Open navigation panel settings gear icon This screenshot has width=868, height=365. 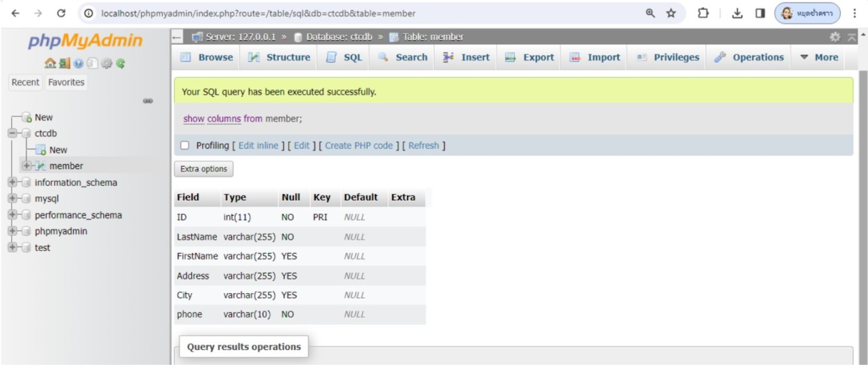click(x=106, y=64)
